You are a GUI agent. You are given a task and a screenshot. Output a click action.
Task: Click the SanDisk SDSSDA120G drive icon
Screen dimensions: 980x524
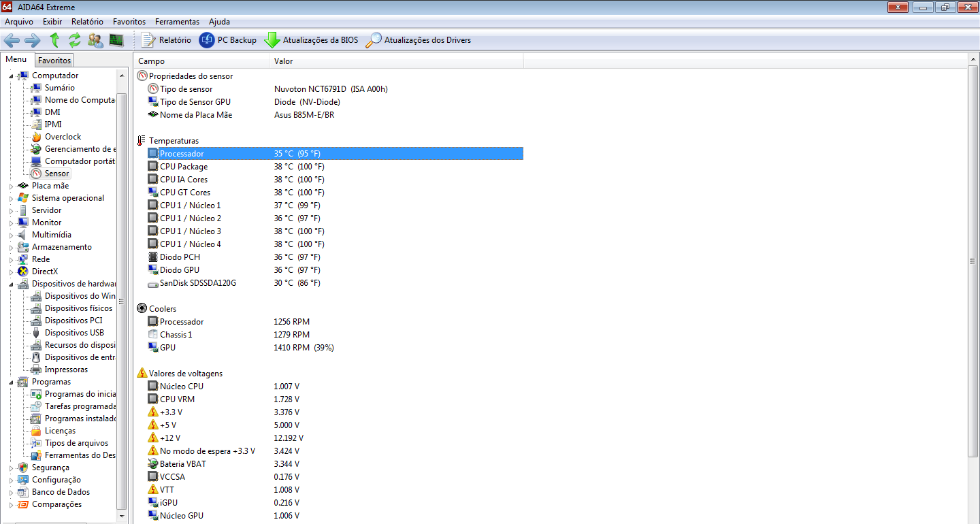[153, 283]
